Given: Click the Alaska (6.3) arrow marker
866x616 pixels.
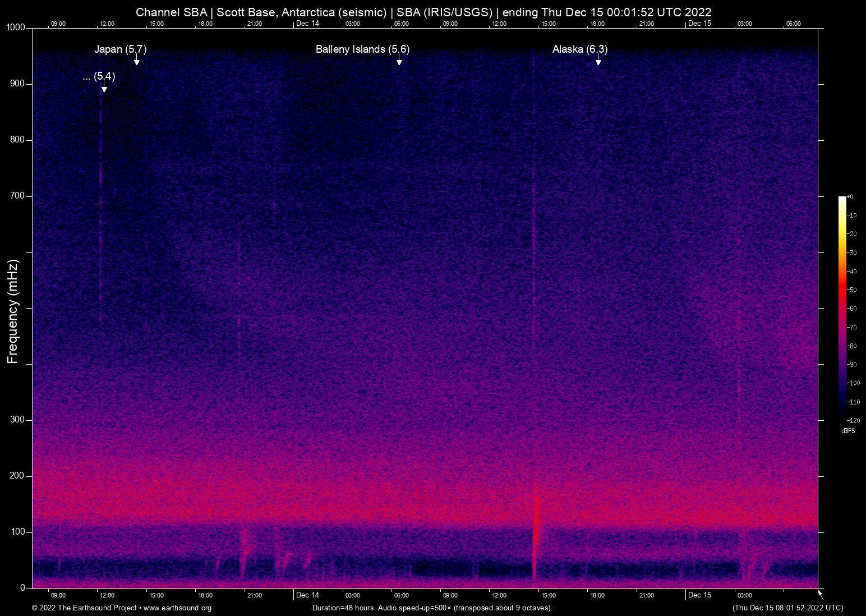Looking at the screenshot, I should pos(598,61).
